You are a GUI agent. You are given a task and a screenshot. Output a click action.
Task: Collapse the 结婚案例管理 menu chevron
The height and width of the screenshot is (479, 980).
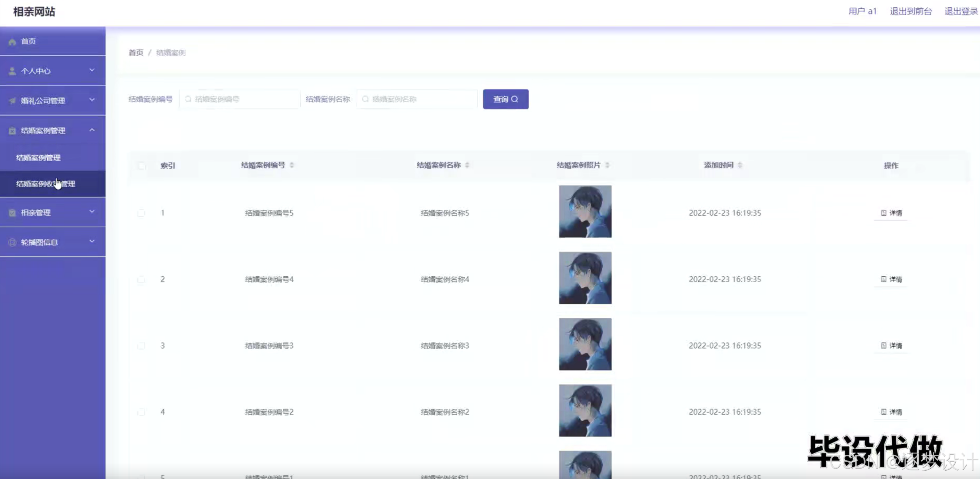(x=92, y=130)
